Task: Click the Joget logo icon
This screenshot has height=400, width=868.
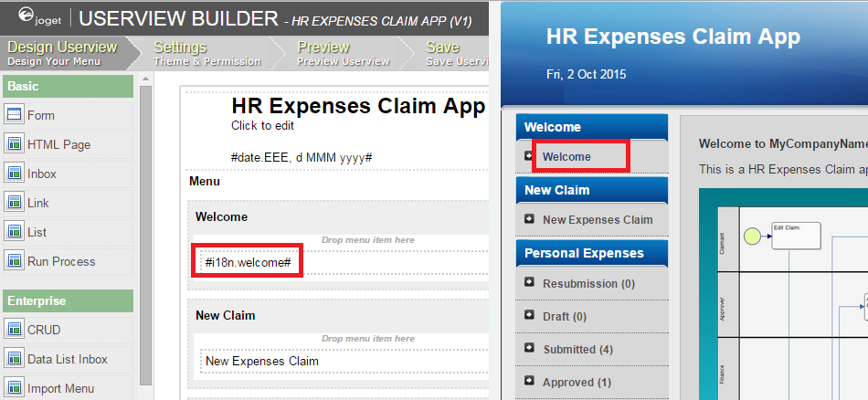Action: [x=38, y=16]
